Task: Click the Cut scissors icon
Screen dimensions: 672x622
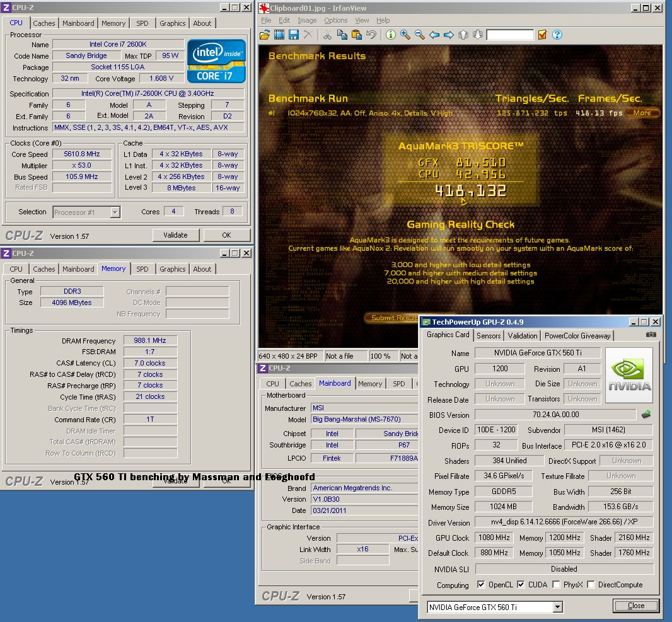Action: click(x=327, y=35)
